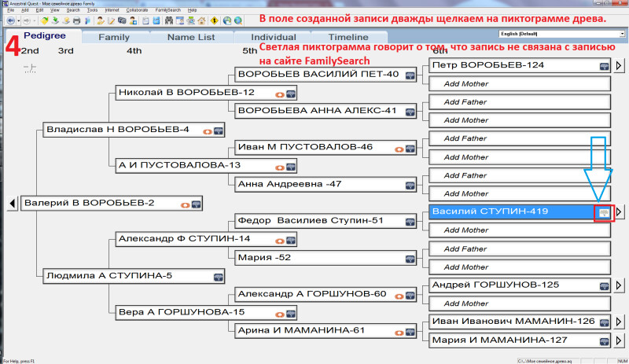The width and height of the screenshot is (629, 364).
Task: Click orange icon beside Валерий В ВОРОБЬЕВ-2
Action: pyautogui.click(x=185, y=205)
